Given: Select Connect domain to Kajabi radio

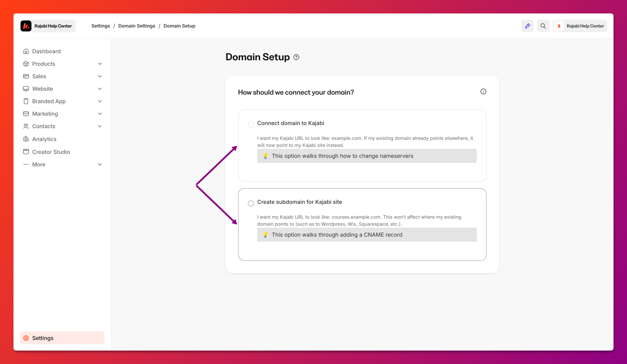Looking at the screenshot, I should coord(251,124).
